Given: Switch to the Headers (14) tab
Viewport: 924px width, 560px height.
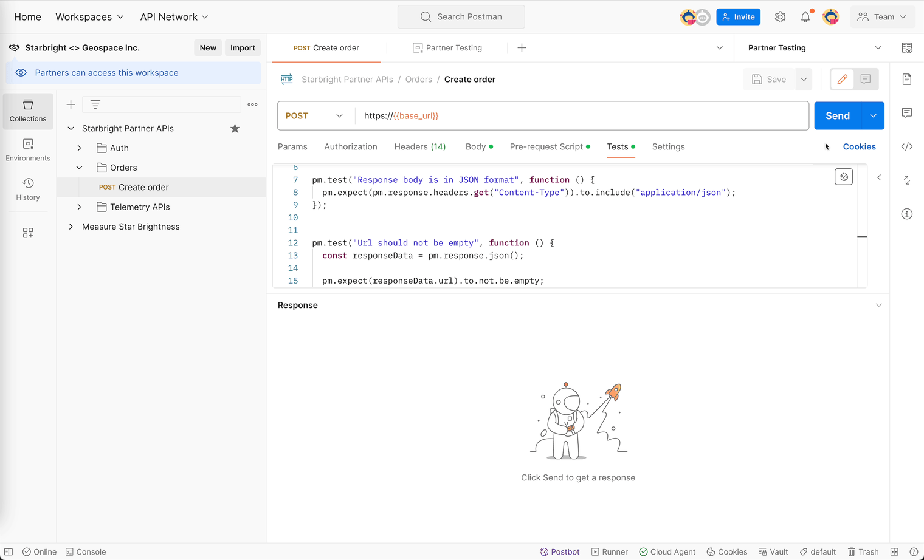Looking at the screenshot, I should [x=419, y=146].
